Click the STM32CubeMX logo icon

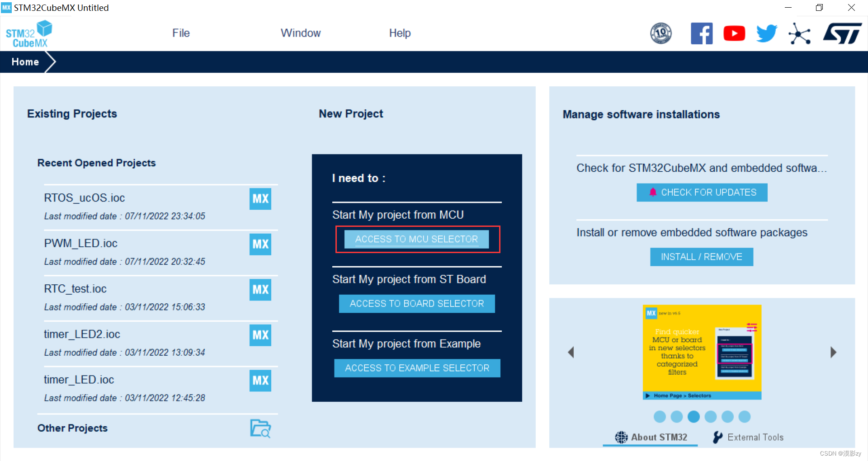29,34
